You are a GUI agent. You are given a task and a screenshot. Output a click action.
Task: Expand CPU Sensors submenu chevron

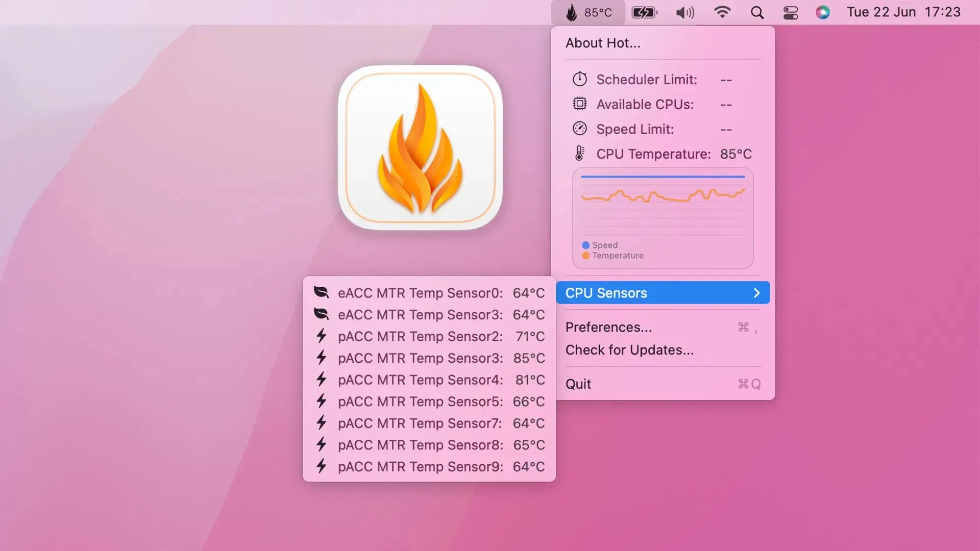[x=756, y=293]
